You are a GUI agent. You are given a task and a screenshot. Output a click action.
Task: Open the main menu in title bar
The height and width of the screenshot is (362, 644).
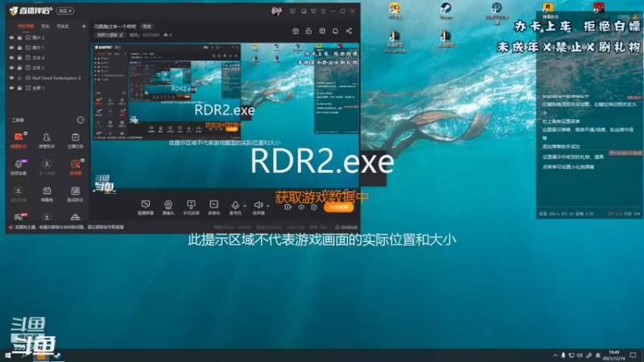point(324,11)
